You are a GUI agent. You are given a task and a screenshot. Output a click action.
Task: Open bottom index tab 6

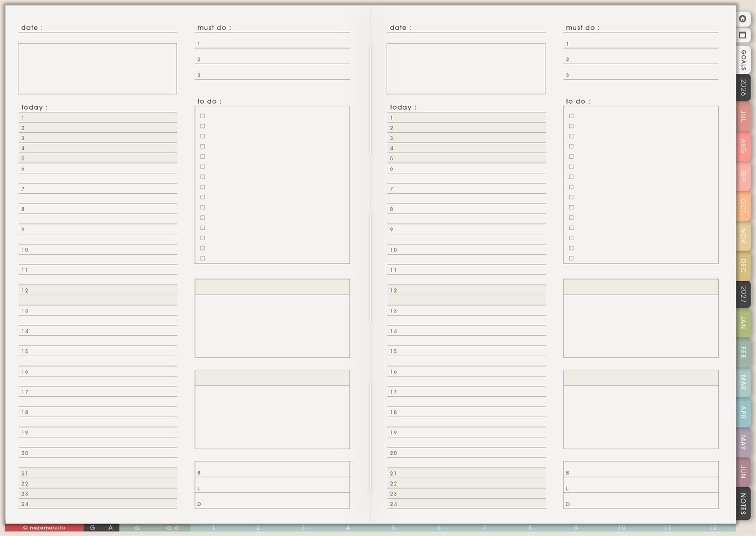tap(438, 528)
